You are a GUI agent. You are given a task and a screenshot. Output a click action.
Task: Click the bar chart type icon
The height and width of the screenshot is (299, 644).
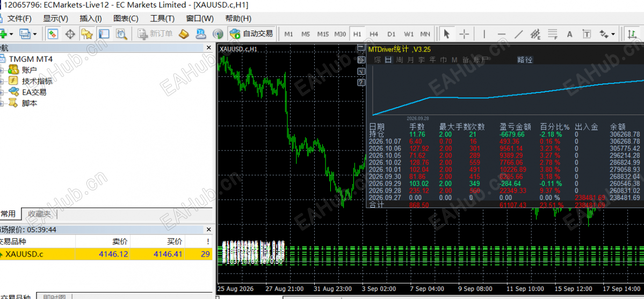click(x=631, y=34)
